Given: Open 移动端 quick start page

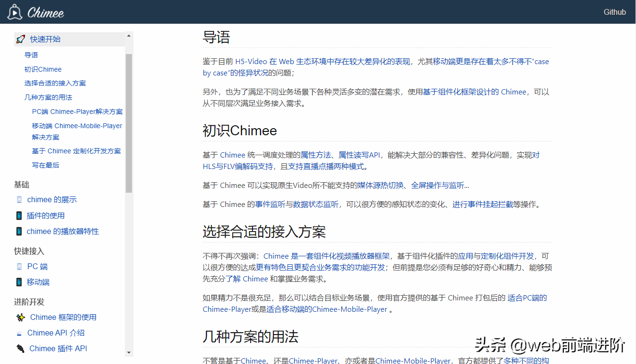Looking at the screenshot, I should click(x=38, y=282).
